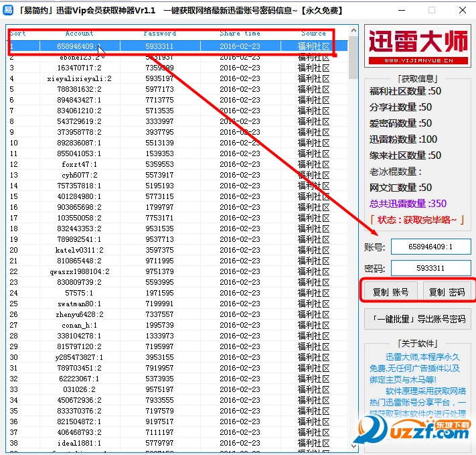Select row with account 894843427:1
The height and width of the screenshot is (455, 476).
click(177, 100)
